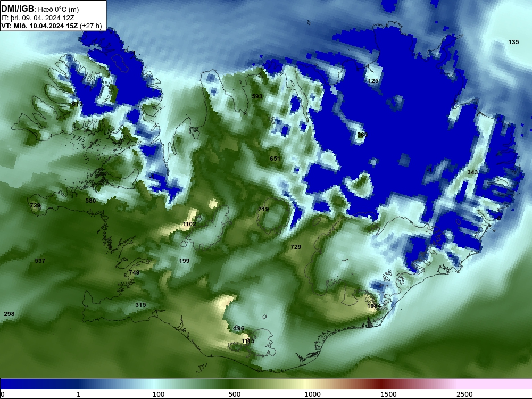Click the map value 315
Viewport: 532px width, 399px height.
[x=140, y=305]
